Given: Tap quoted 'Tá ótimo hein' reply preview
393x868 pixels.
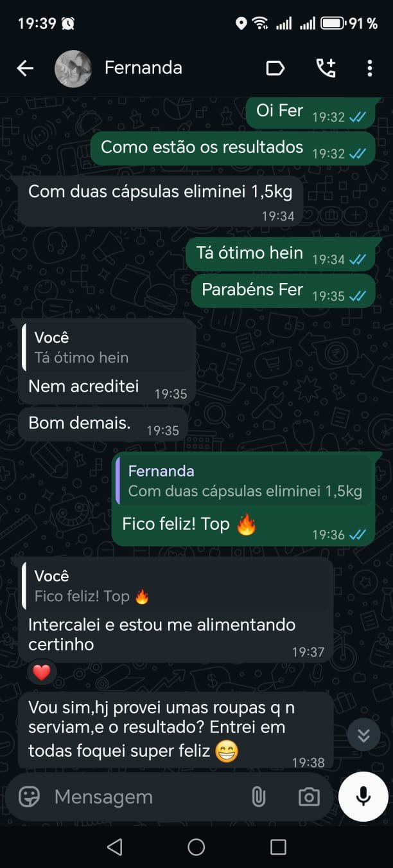Looking at the screenshot, I should [109, 348].
